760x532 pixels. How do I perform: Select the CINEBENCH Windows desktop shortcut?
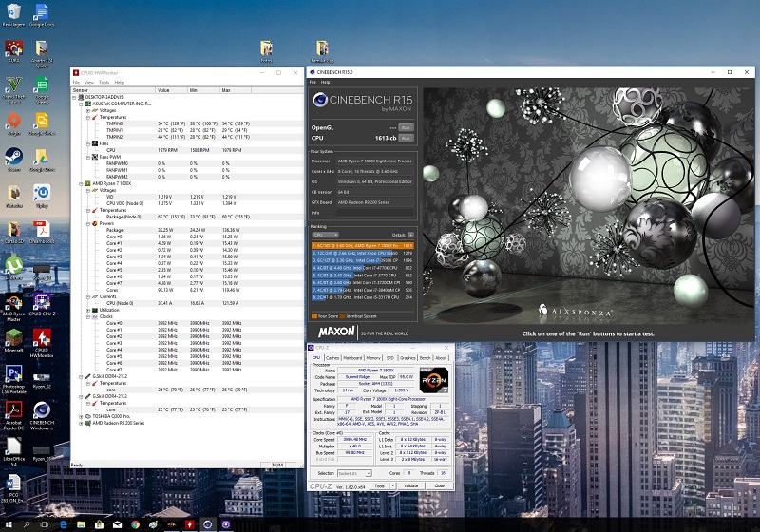pos(42,416)
